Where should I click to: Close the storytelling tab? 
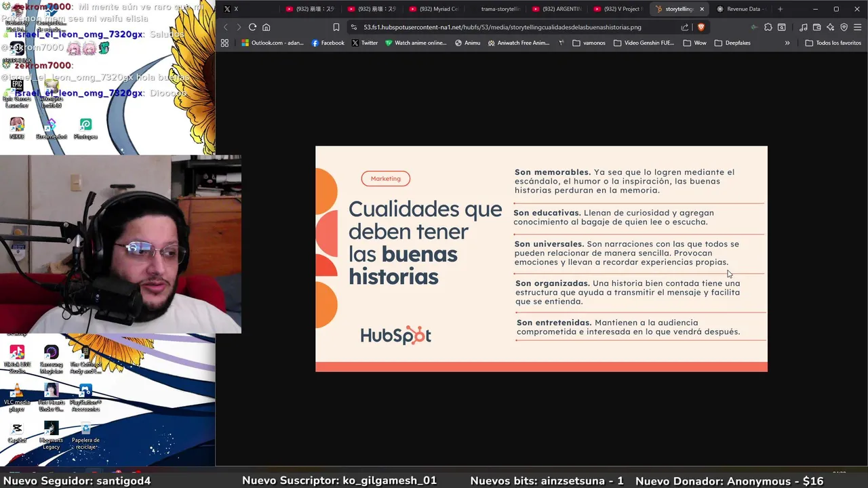pyautogui.click(x=702, y=9)
